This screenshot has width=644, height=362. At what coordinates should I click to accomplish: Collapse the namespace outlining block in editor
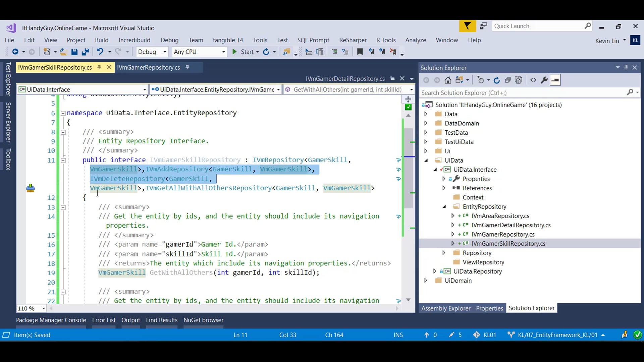click(x=63, y=113)
